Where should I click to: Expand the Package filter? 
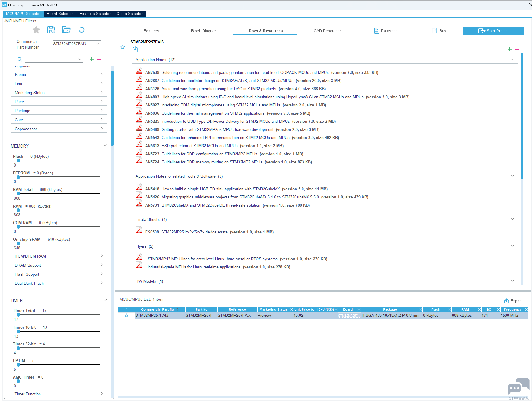click(x=59, y=111)
